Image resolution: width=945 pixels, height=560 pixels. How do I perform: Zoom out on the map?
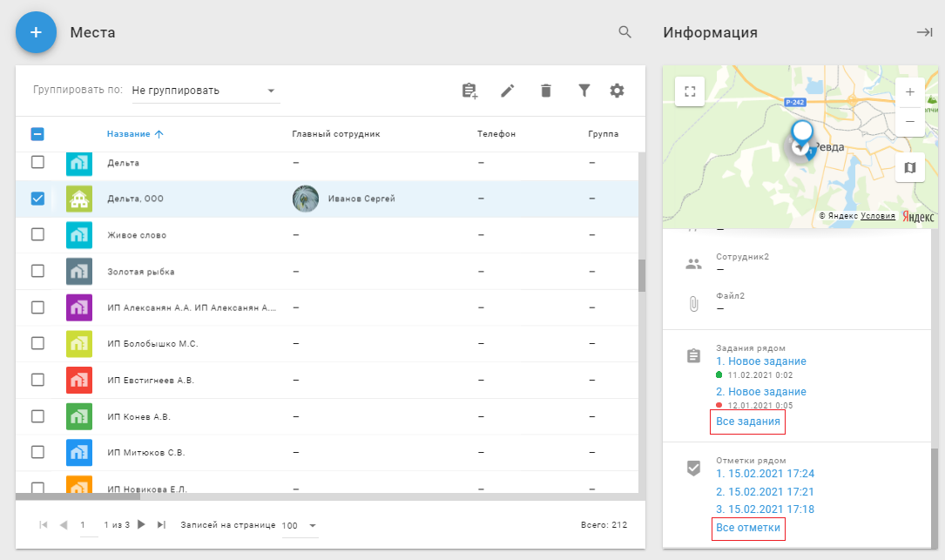coord(910,122)
